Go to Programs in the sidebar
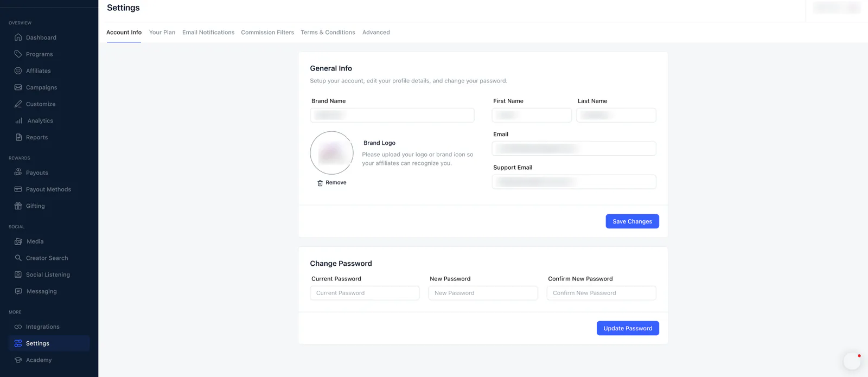The height and width of the screenshot is (377, 868). click(40, 54)
